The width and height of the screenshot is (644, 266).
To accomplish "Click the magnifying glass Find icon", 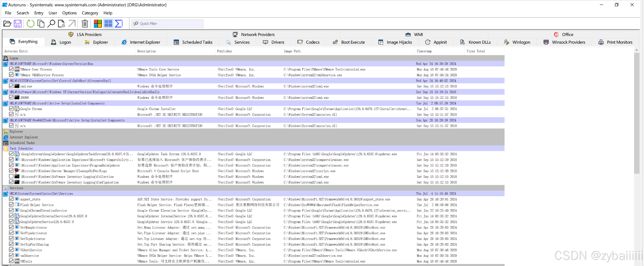I will point(51,24).
